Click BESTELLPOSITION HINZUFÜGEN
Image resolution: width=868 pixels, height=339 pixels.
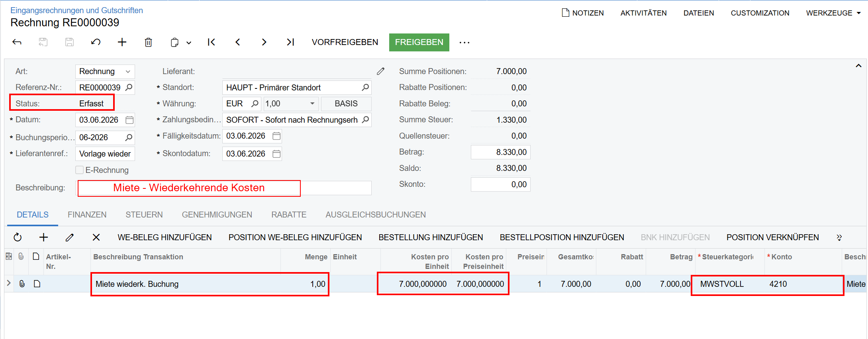562,237
